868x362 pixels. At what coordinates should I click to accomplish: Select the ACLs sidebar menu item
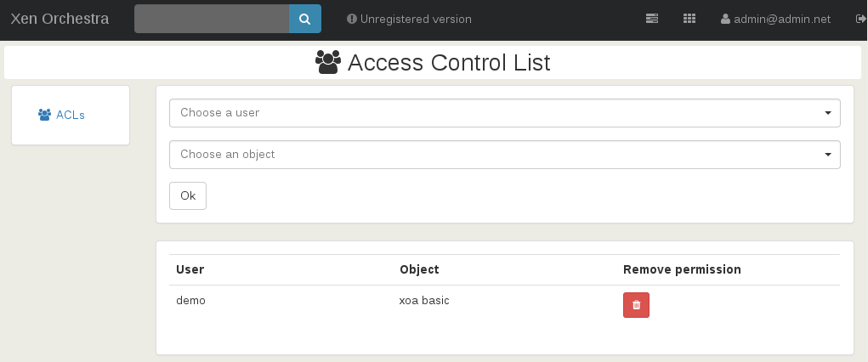point(61,115)
